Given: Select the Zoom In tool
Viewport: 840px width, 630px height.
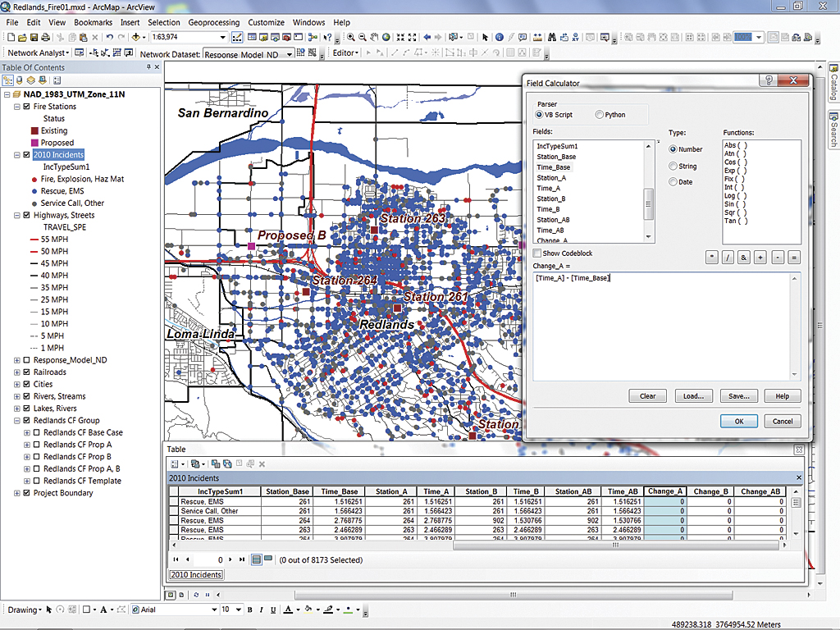Looking at the screenshot, I should pos(351,37).
